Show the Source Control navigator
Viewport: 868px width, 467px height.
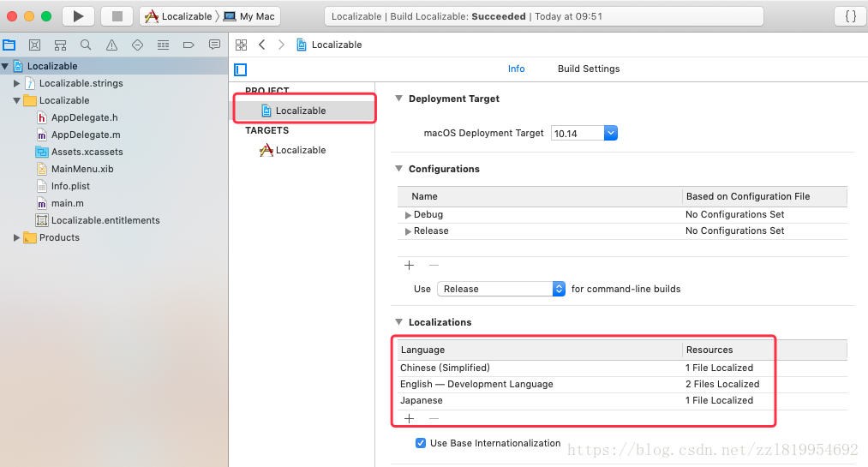coord(34,45)
